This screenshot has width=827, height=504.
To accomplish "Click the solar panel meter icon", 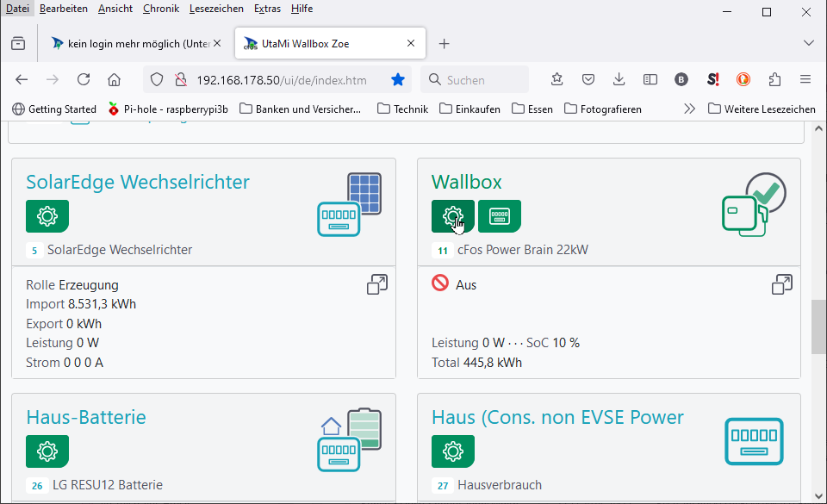I will click(350, 204).
